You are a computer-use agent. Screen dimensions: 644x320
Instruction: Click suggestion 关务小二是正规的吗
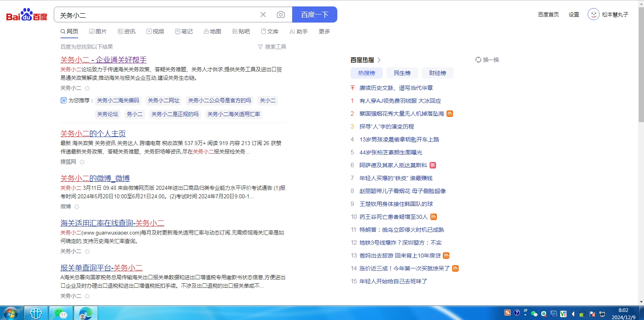coord(175,114)
